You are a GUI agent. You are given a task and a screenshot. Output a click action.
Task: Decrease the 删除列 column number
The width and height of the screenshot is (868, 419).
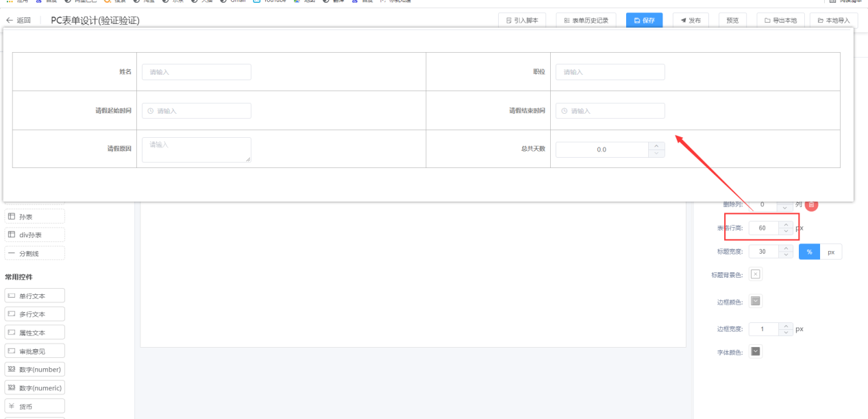pyautogui.click(x=785, y=207)
